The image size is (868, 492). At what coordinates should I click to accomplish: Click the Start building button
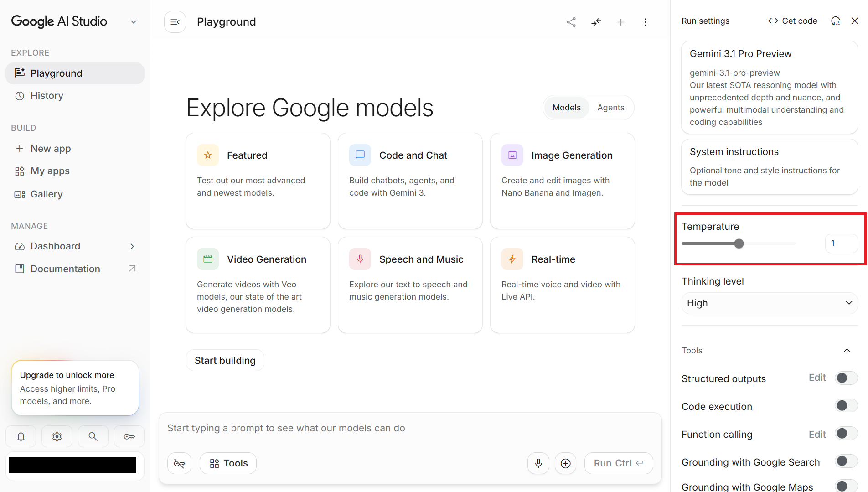click(x=225, y=361)
